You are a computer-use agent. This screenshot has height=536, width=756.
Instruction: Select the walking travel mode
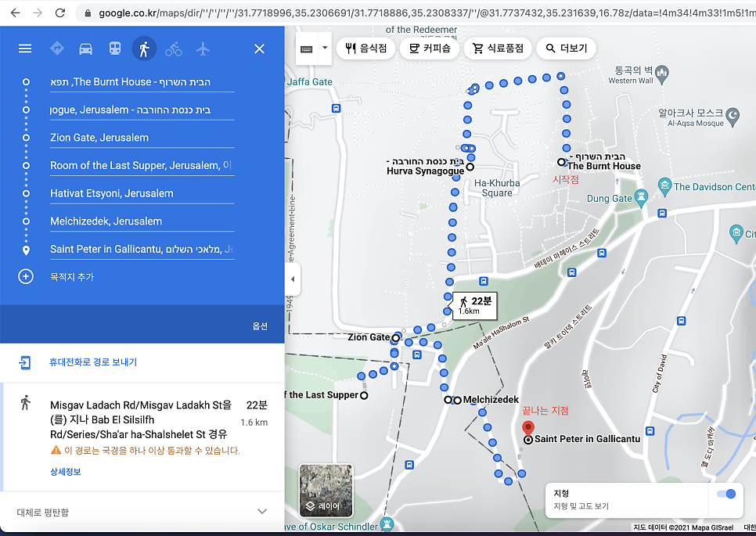(x=144, y=49)
